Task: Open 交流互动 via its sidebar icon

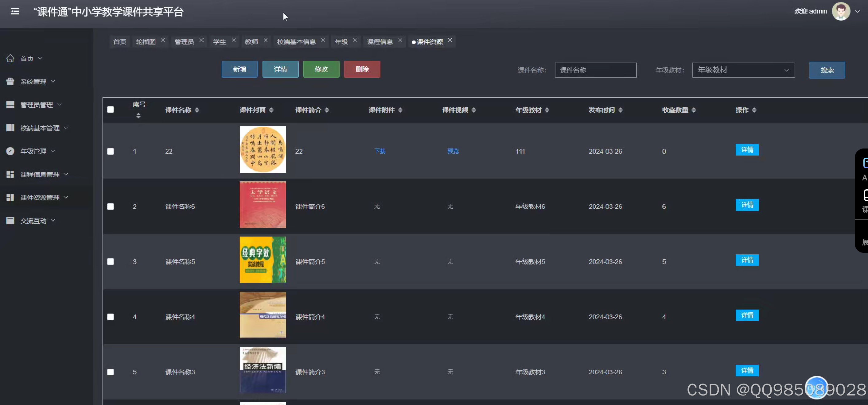Action: [x=10, y=221]
